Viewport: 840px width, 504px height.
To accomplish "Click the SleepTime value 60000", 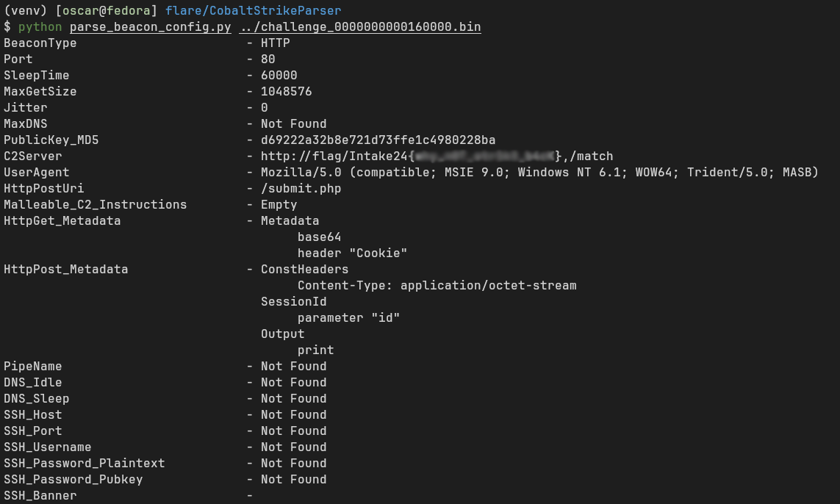I will coord(279,75).
